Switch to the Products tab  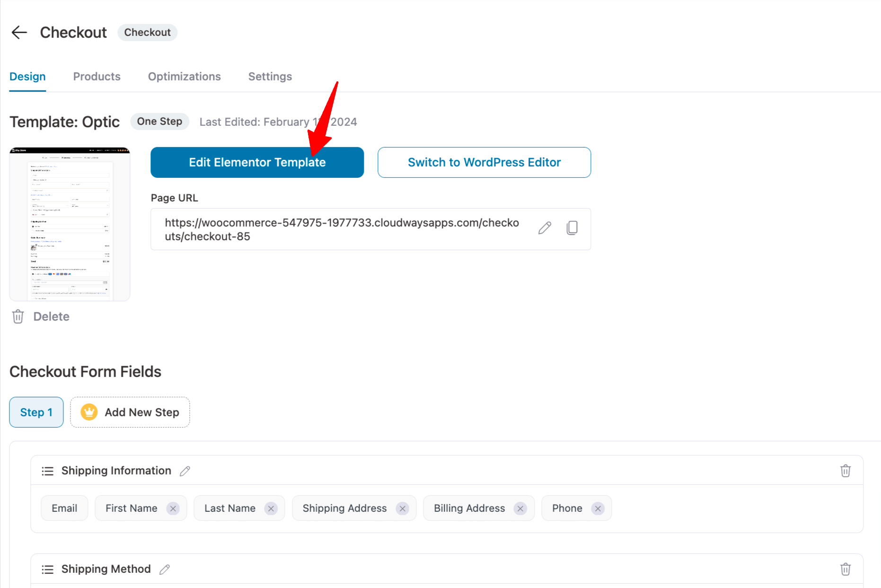[x=97, y=77]
